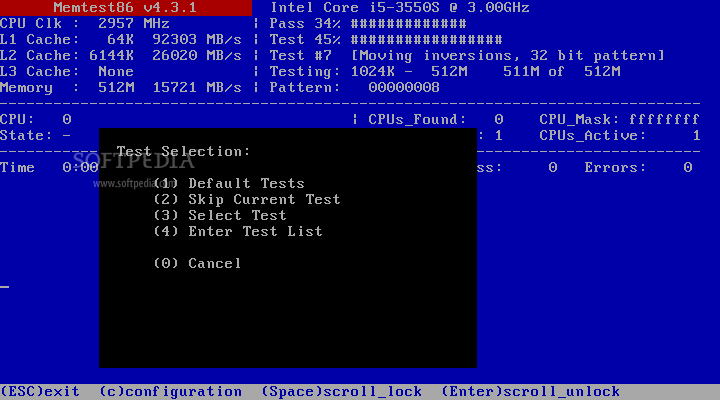This screenshot has height=400, width=720.
Task: Click the CPUs_Found label
Action: tap(417, 120)
